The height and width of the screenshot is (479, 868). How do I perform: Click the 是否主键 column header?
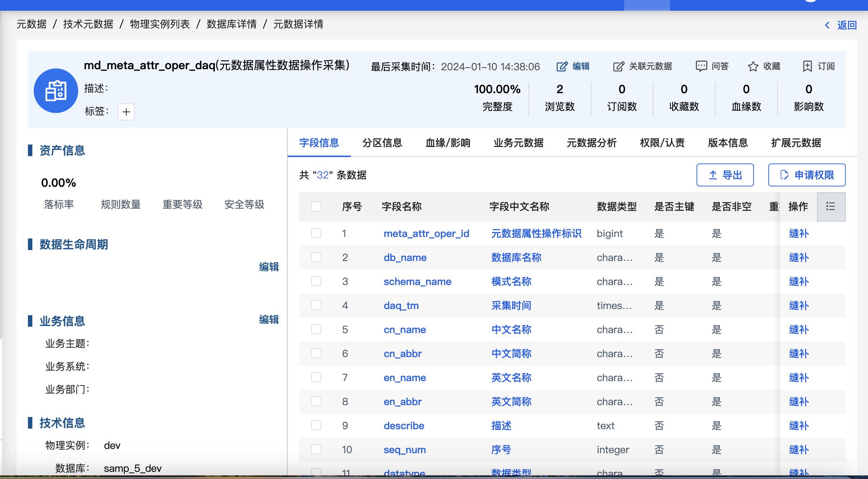coord(674,207)
